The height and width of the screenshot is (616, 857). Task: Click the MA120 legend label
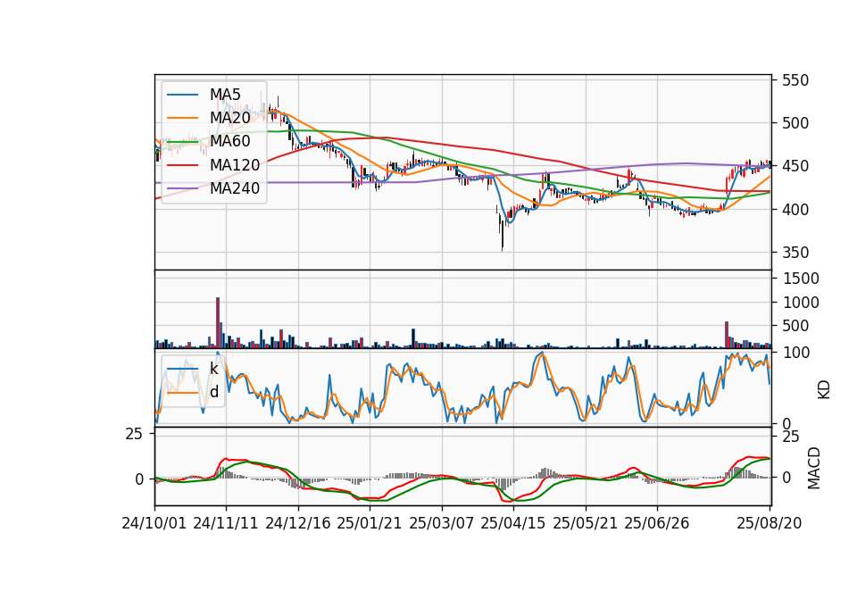(235, 165)
